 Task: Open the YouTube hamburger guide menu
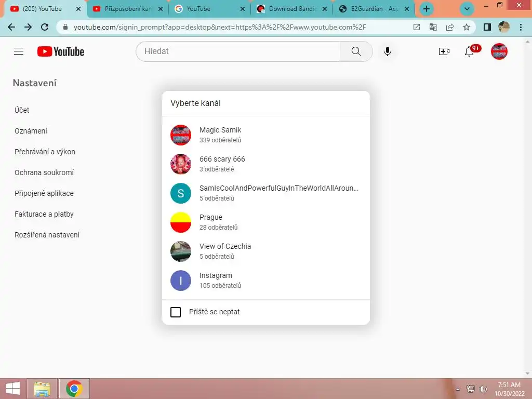pos(19,51)
